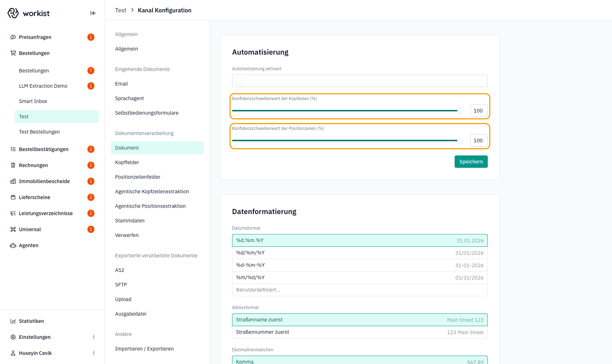Select the %d/%m/%Y date format option
The height and width of the screenshot is (364, 612).
coord(360,253)
